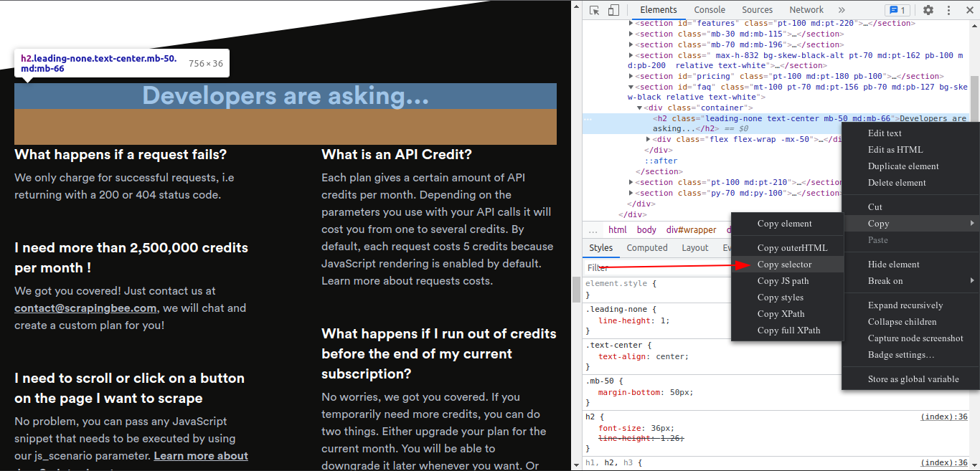Click "Hide element" in the context menu

893,265
